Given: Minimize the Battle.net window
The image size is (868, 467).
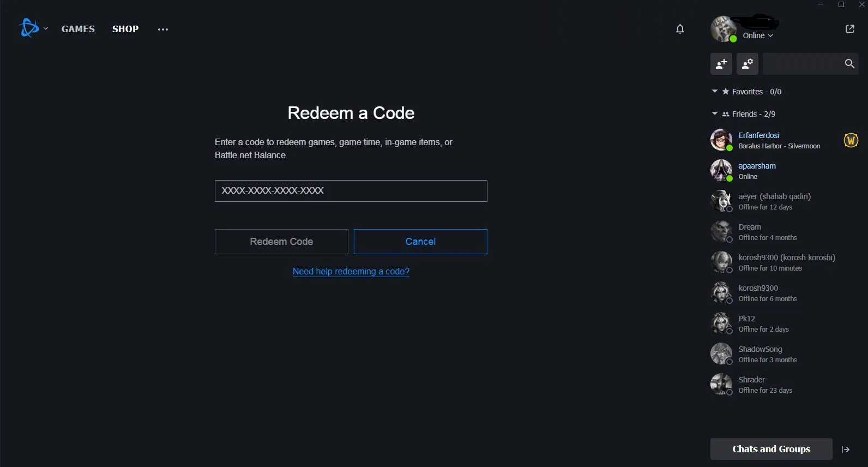Looking at the screenshot, I should point(821,4).
